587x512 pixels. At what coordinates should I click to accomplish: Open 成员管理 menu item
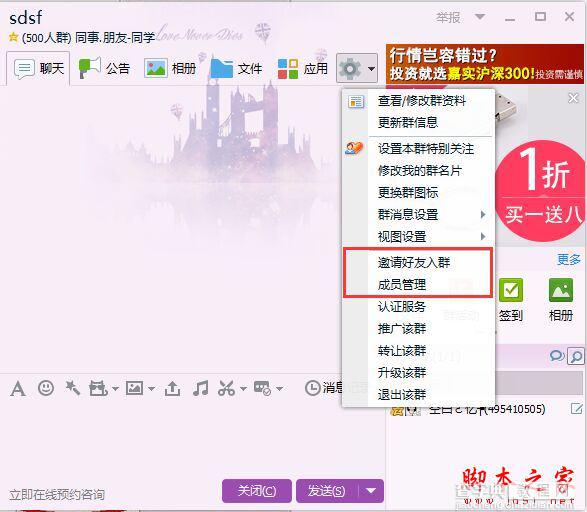pyautogui.click(x=402, y=284)
